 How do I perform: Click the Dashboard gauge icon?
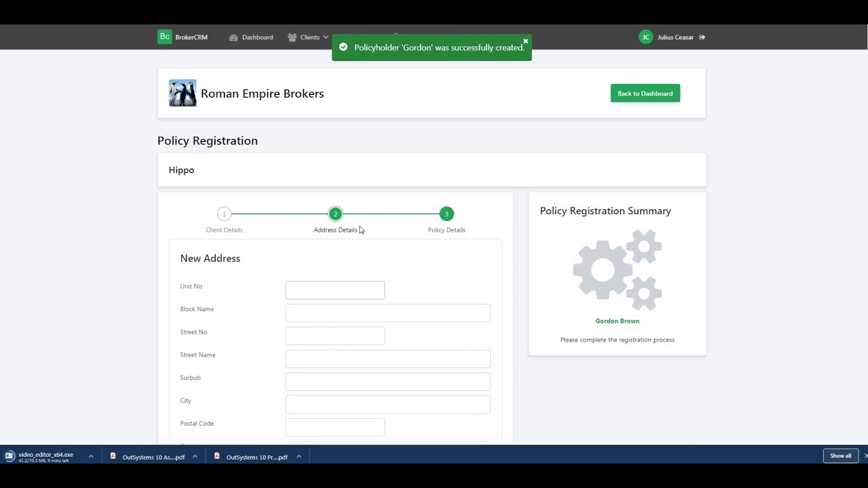pyautogui.click(x=233, y=37)
